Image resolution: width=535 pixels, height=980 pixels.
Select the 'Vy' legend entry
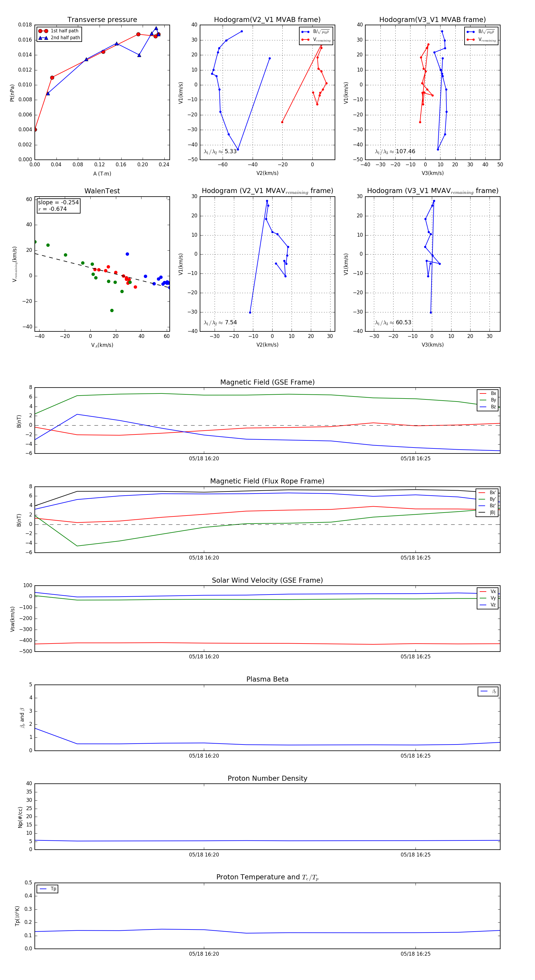coord(488,598)
